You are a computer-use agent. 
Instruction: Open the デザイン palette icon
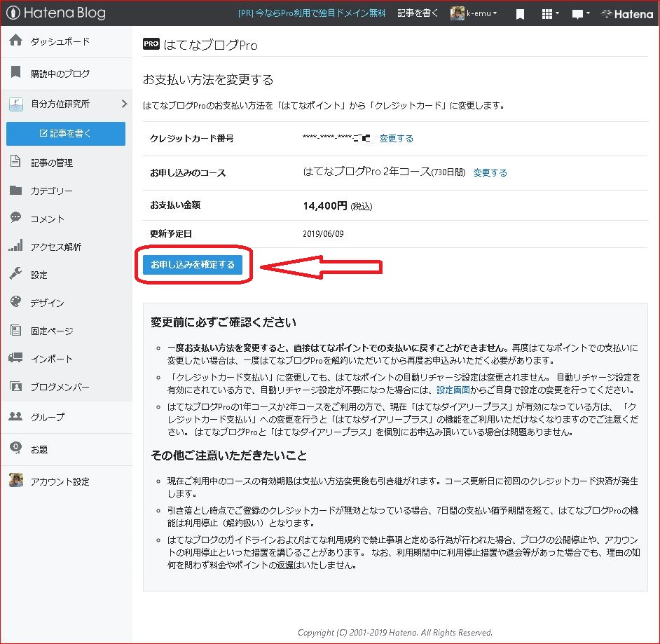click(15, 301)
